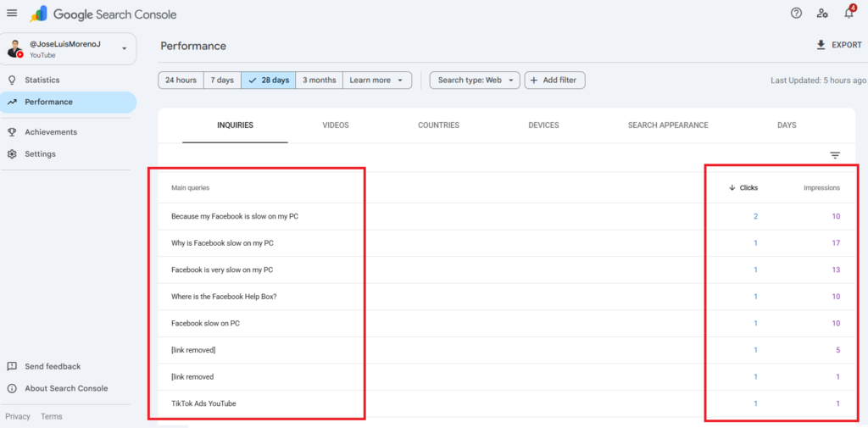868x428 pixels.
Task: Click the Add filter button
Action: pyautogui.click(x=554, y=81)
